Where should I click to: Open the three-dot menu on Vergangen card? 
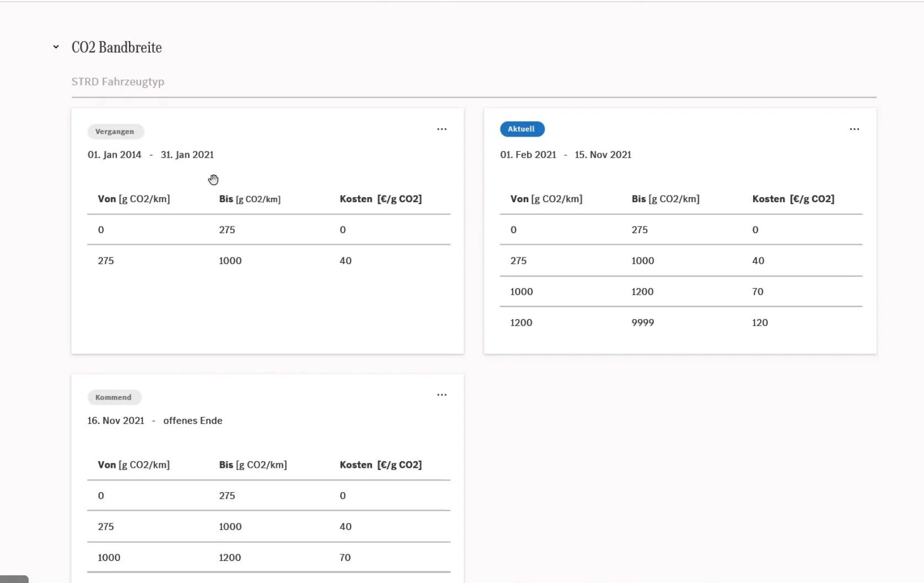click(x=442, y=129)
